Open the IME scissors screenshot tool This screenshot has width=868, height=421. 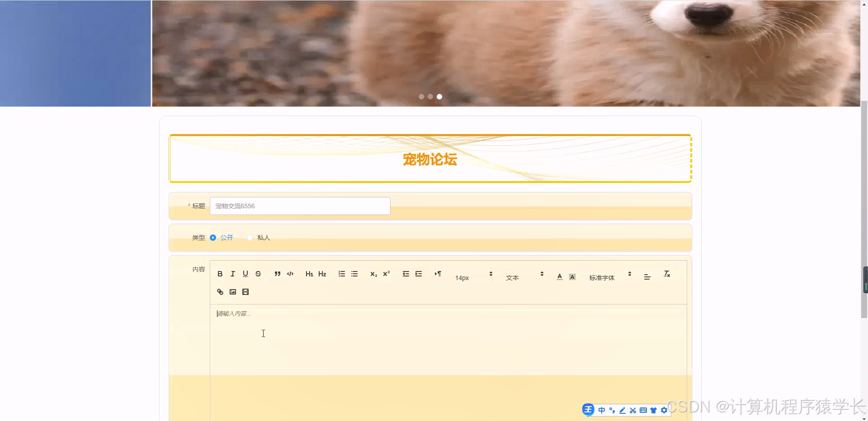[633, 410]
